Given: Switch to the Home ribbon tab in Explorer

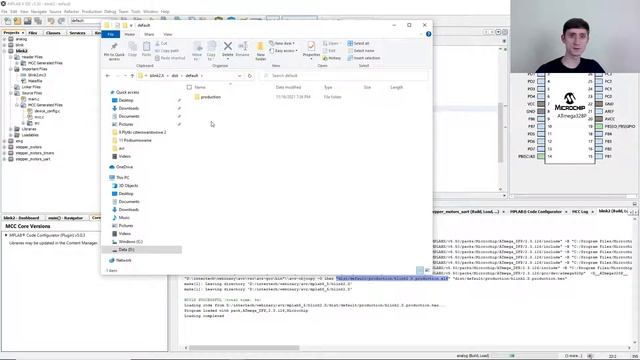Looking at the screenshot, I should pos(130,34).
